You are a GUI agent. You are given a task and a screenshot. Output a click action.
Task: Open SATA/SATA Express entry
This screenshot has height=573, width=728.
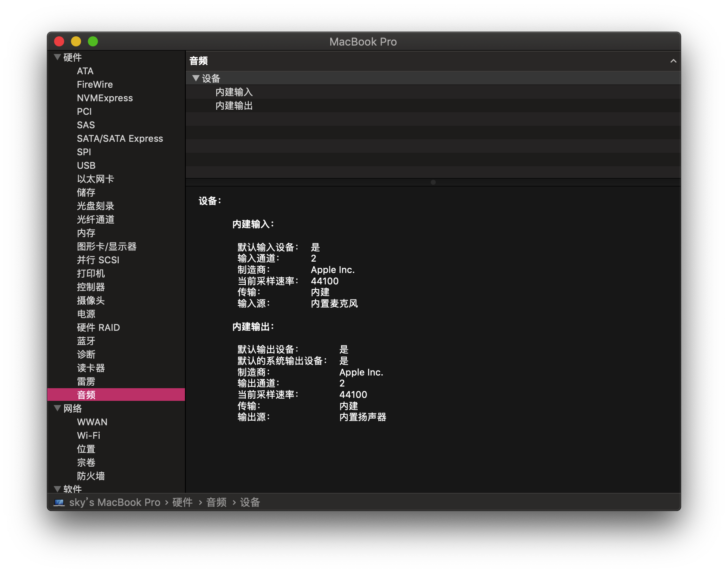(x=116, y=138)
